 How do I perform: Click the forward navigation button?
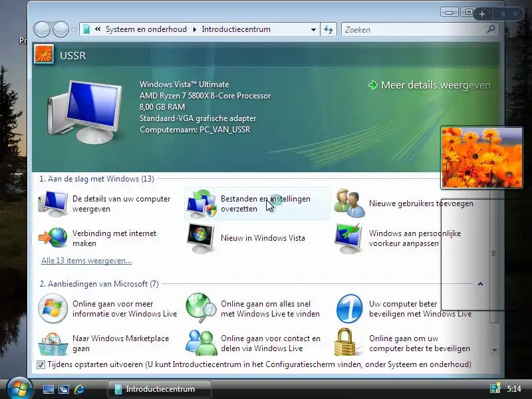click(x=61, y=29)
